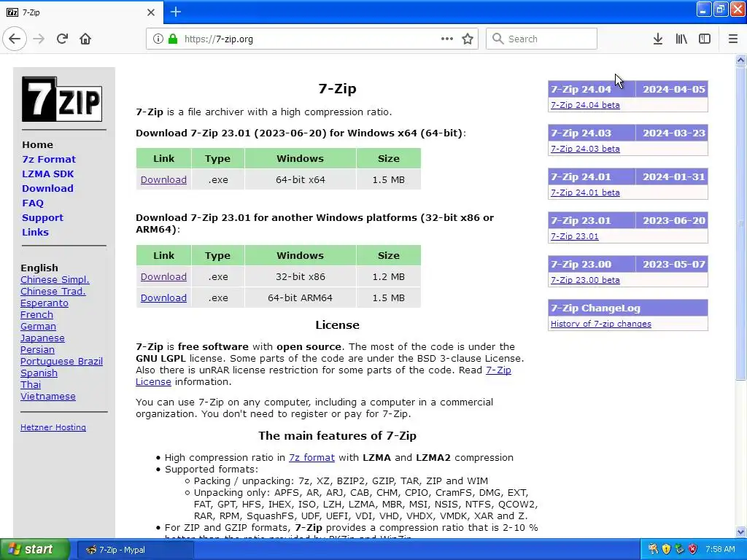The width and height of the screenshot is (747, 560).
Task: Click the scrollbar down arrow
Action: tap(740, 532)
